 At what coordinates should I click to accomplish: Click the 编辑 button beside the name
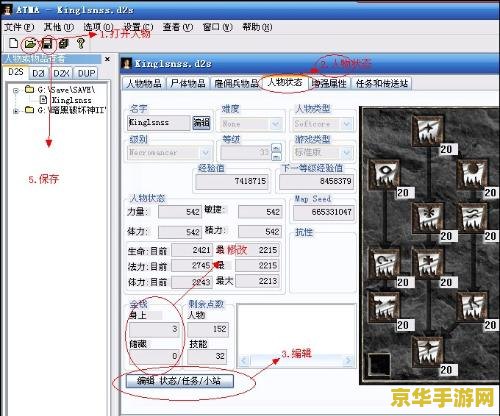point(202,123)
